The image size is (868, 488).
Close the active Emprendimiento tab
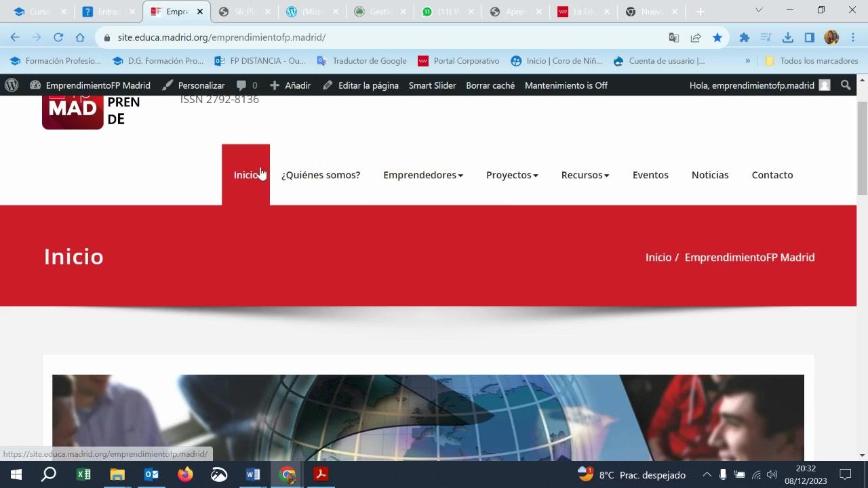coord(200,12)
